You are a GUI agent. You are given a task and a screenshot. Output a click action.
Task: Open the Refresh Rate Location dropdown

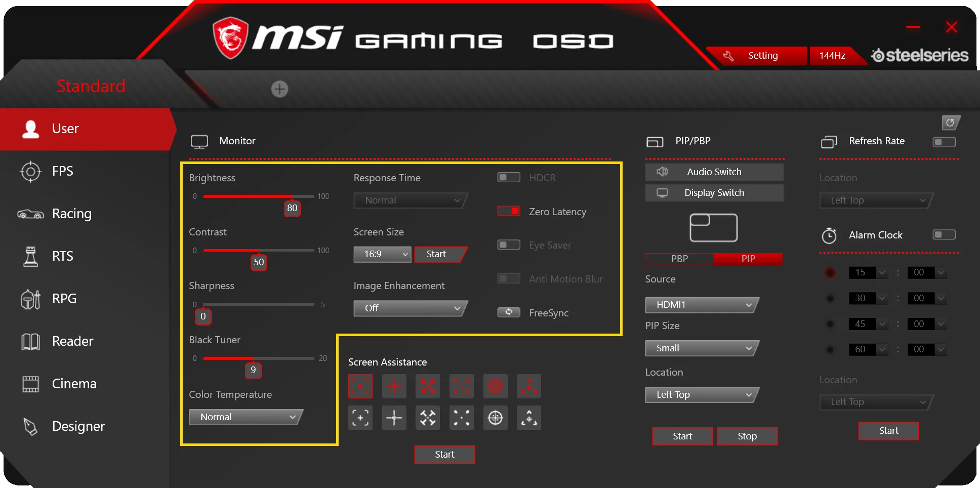[876, 200]
